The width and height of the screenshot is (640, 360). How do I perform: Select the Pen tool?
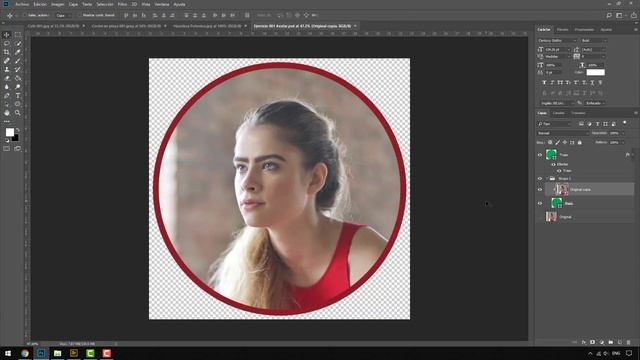(7, 96)
